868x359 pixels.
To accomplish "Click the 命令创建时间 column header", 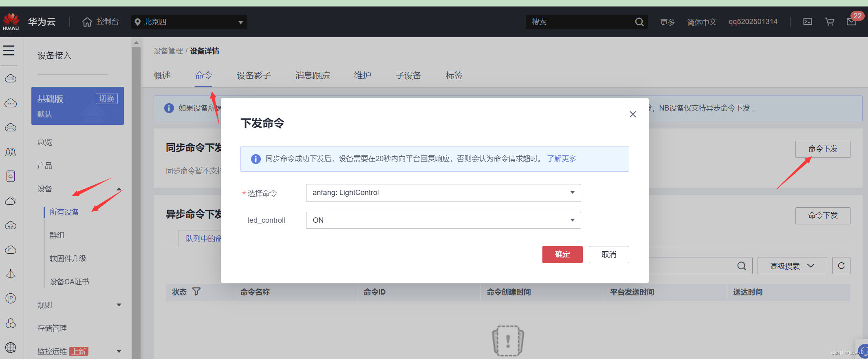I will click(509, 292).
